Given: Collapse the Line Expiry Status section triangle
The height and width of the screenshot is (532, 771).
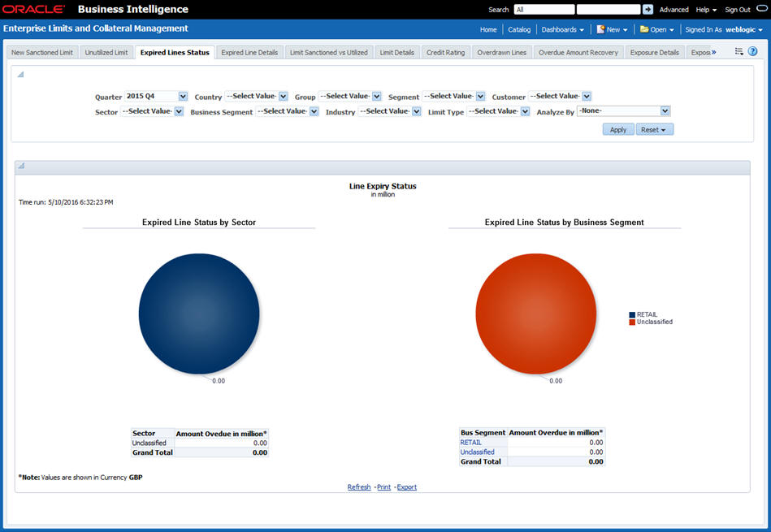Looking at the screenshot, I should pyautogui.click(x=21, y=167).
